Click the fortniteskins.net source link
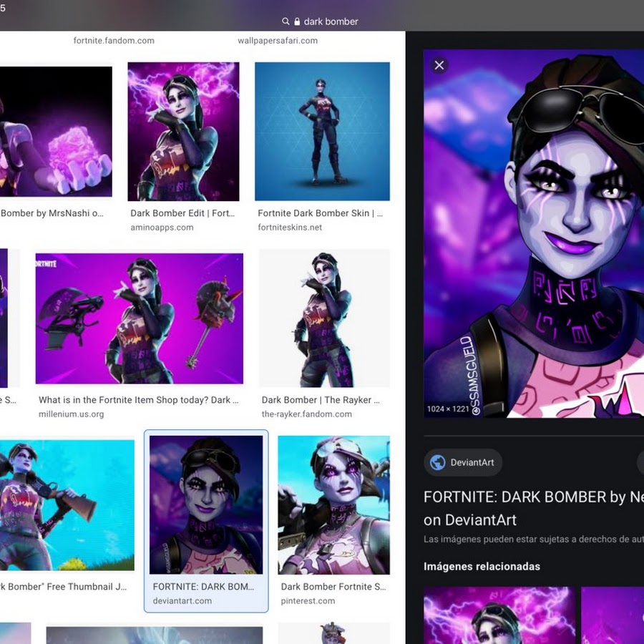Screen dimensions: 644x644 pyautogui.click(x=290, y=228)
